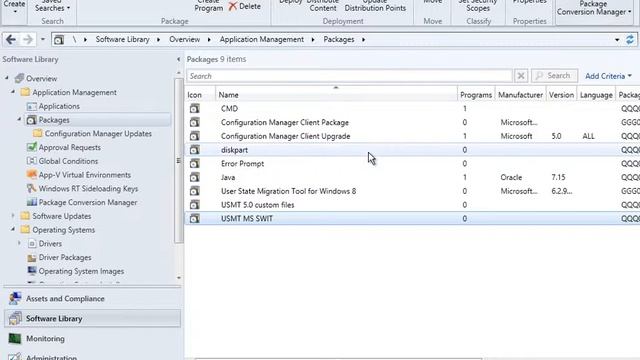Collapse the navigation pane arrow
Screen dimensions: 640x360
[178, 60]
